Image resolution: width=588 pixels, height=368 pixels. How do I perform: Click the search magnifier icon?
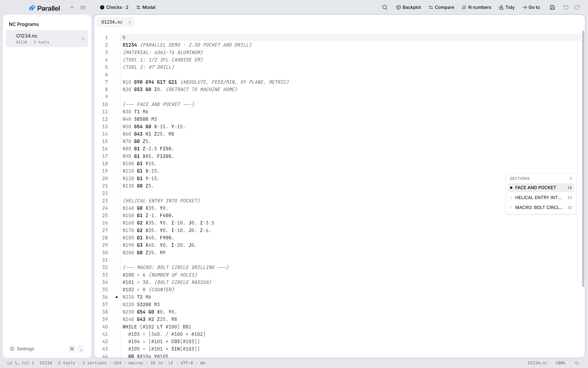click(385, 7)
